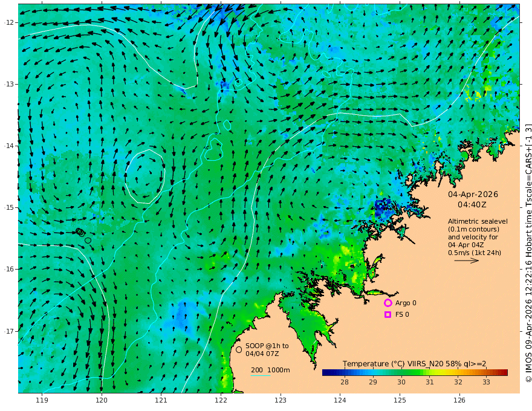The image size is (532, 411).
Task: Click the 32 color bar tick label
Action: pyautogui.click(x=458, y=382)
